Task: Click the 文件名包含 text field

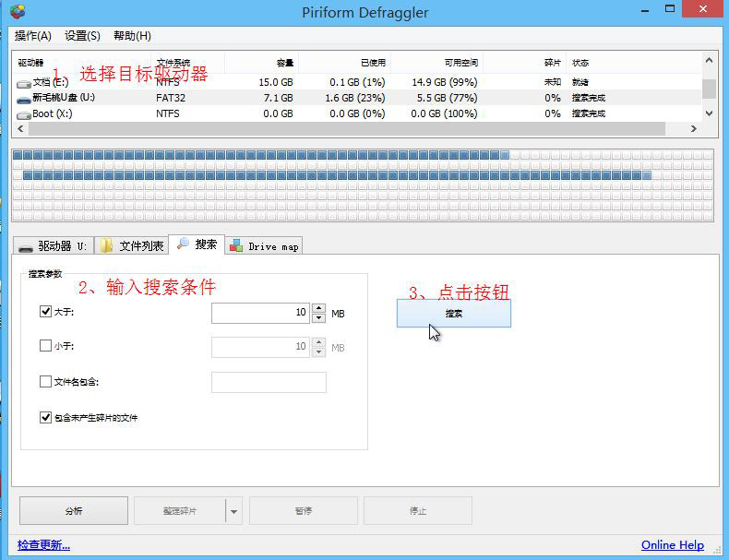Action: [269, 382]
